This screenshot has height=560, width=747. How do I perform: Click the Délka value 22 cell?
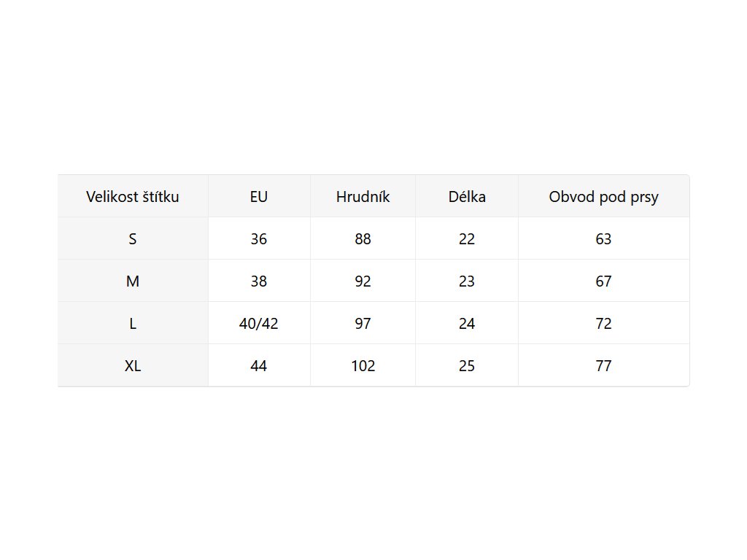pos(467,238)
